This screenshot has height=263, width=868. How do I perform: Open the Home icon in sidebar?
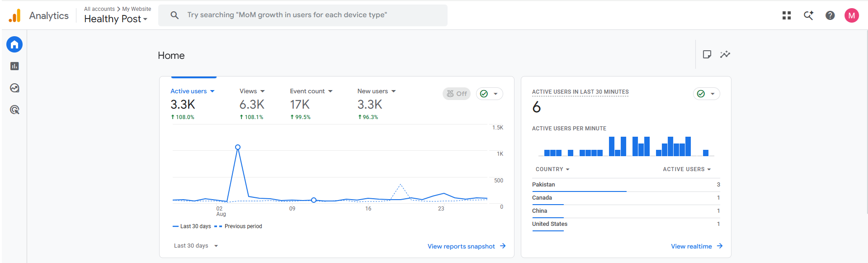[x=14, y=44]
